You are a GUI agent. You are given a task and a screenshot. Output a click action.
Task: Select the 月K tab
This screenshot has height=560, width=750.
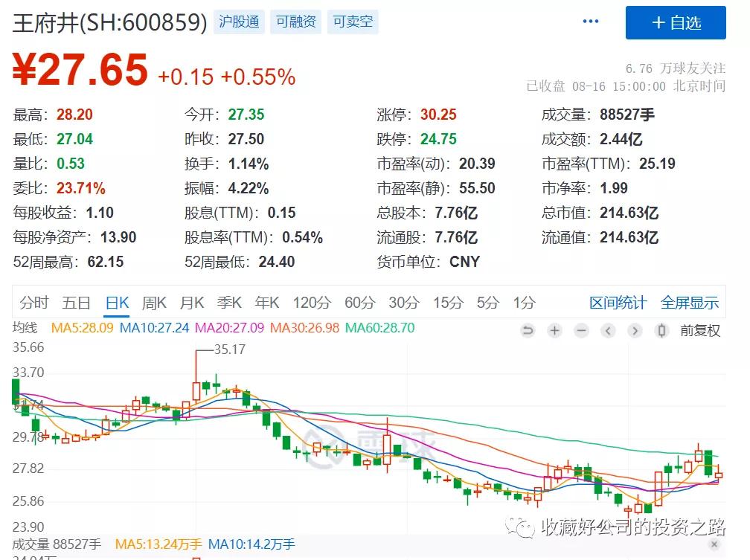coord(192,303)
